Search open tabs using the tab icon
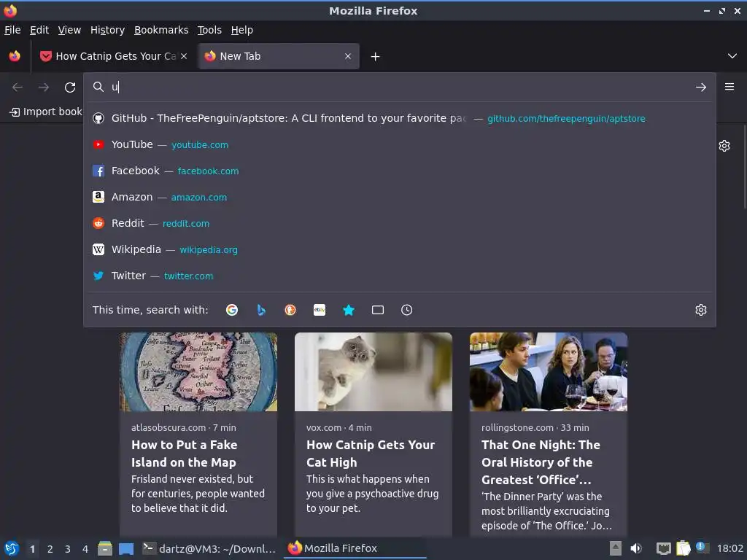Screen dimensions: 747x560 point(378,310)
